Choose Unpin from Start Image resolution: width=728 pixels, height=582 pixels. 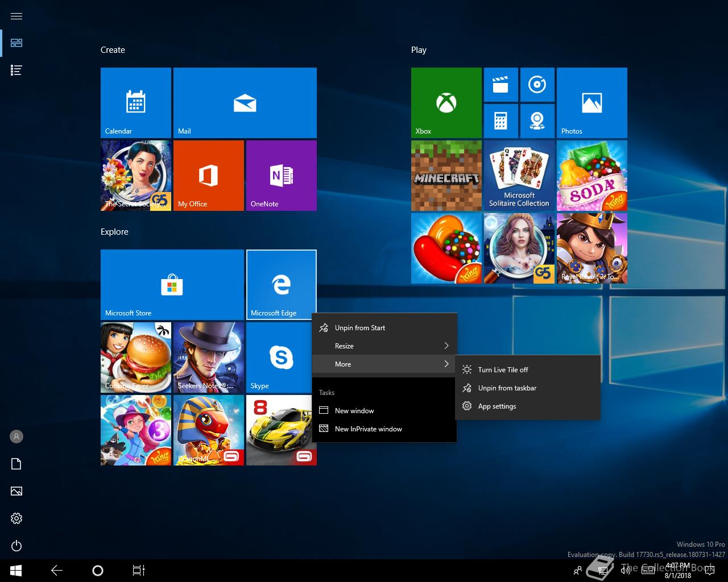pyautogui.click(x=384, y=328)
